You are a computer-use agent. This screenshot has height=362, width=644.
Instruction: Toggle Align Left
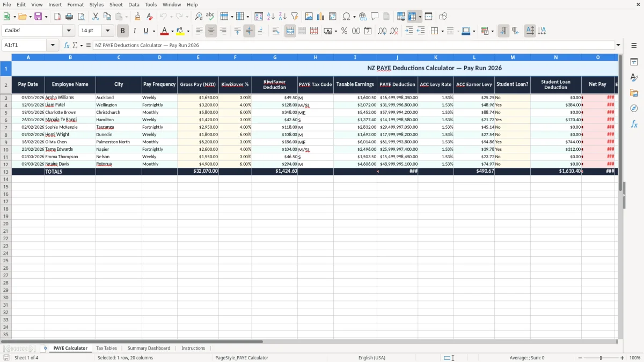[199, 31]
